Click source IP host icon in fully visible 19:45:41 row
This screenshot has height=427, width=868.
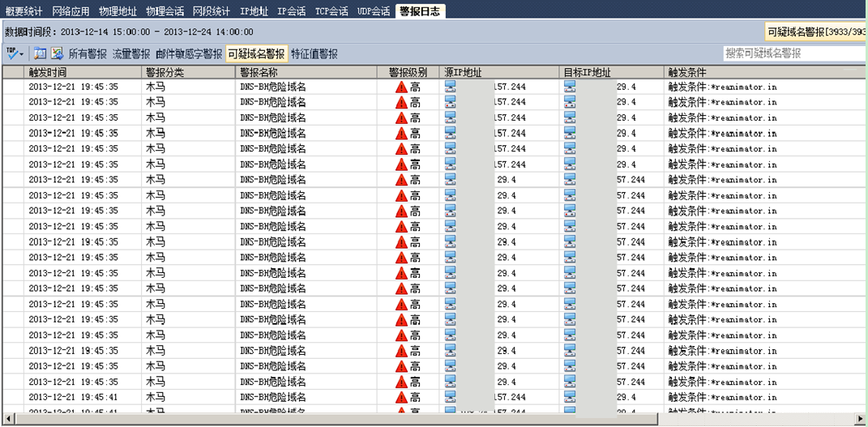click(451, 396)
